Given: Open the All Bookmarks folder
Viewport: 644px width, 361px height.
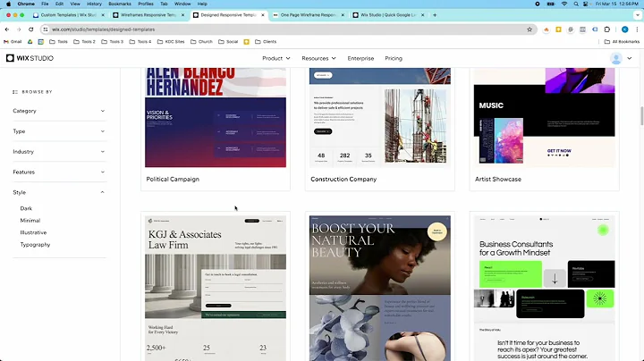Looking at the screenshot, I should (622, 41).
